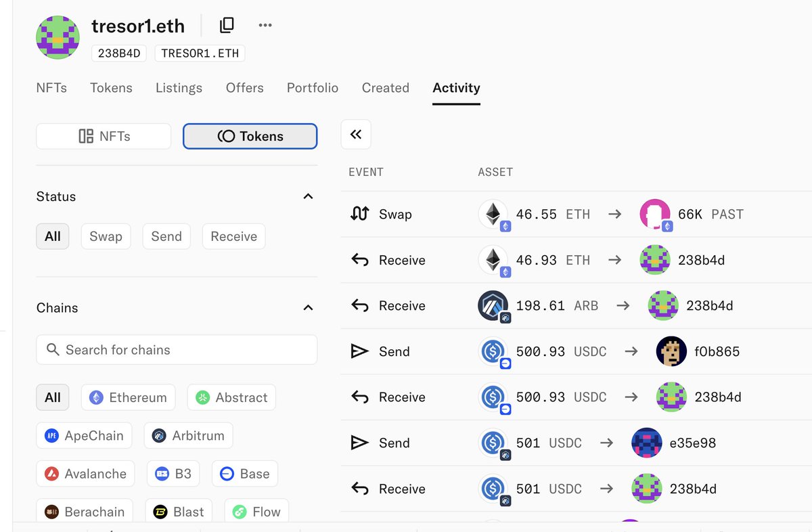Filter chains by ApeChain
Image resolution: width=812 pixels, height=532 pixels.
84,435
